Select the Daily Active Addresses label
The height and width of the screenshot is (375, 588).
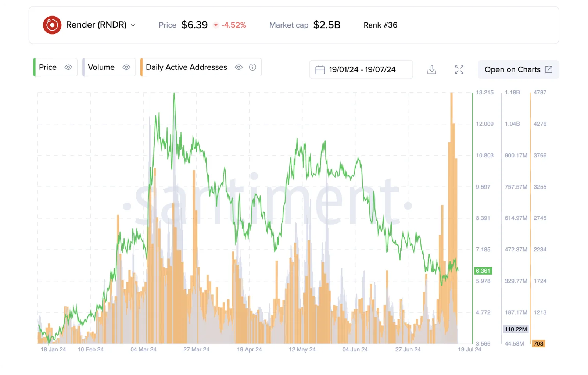[186, 67]
